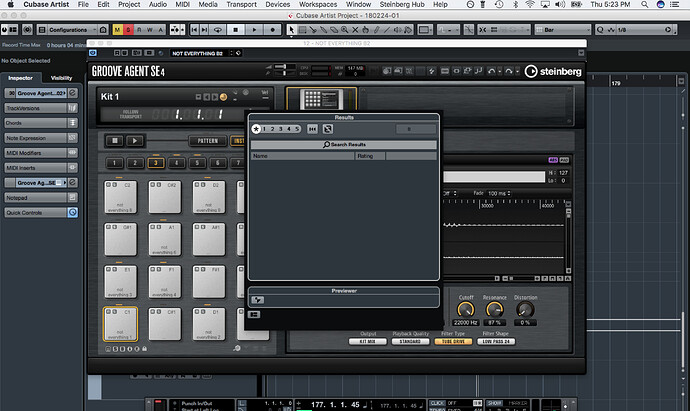690x411 pixels.
Task: Open Wi-Fi status menu icon
Action: (530, 4)
